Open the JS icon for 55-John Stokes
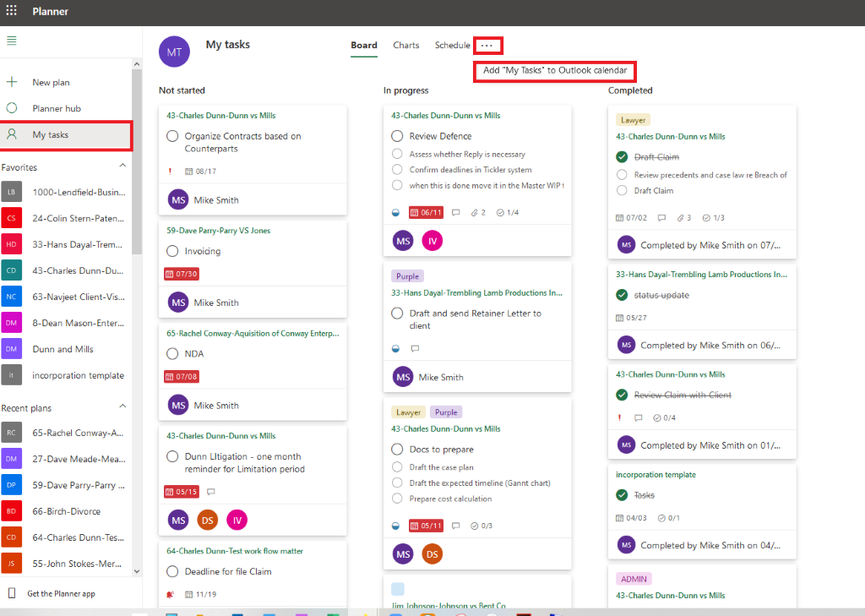This screenshot has width=865, height=616. point(12,564)
